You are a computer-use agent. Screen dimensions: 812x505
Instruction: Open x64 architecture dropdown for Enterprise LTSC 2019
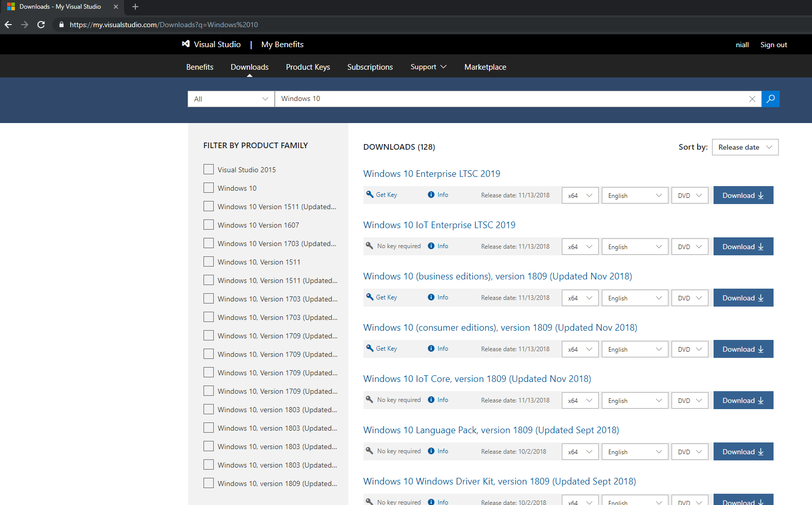pos(580,195)
